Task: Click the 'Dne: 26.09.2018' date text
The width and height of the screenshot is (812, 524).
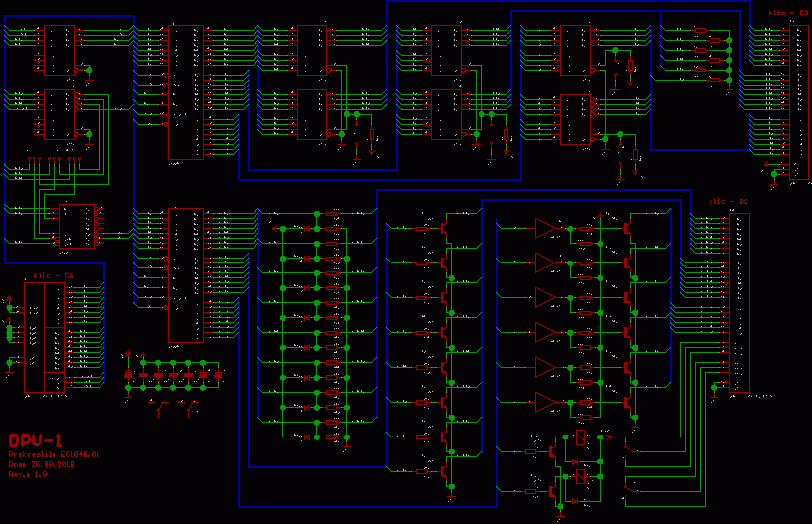Action: click(42, 463)
